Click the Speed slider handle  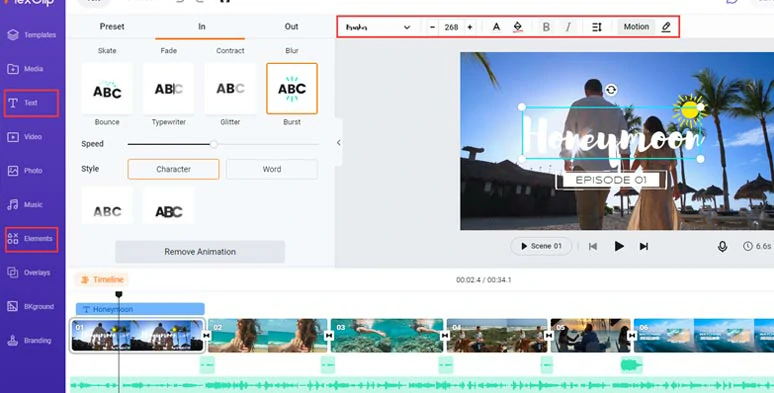pos(213,144)
